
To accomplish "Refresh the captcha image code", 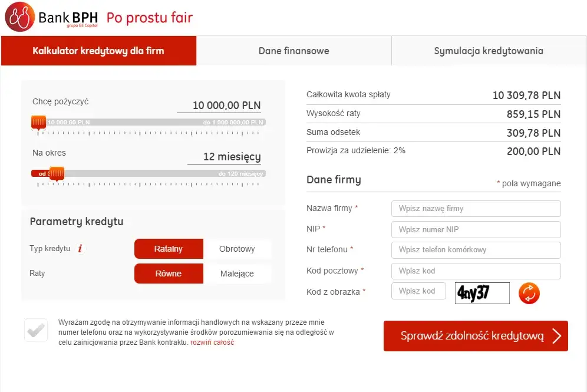I will pyautogui.click(x=529, y=293).
